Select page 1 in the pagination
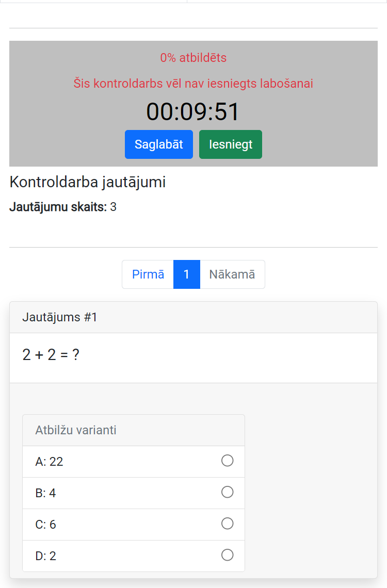 point(187,274)
